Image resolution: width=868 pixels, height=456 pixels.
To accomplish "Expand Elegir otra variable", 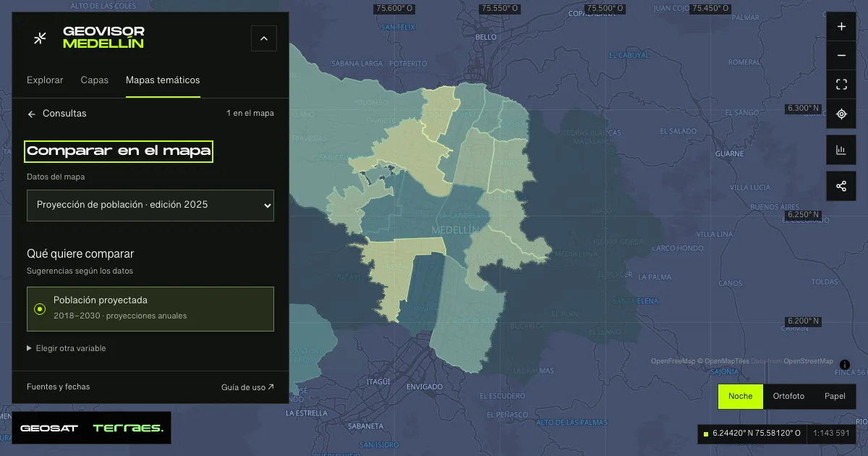I will click(67, 348).
